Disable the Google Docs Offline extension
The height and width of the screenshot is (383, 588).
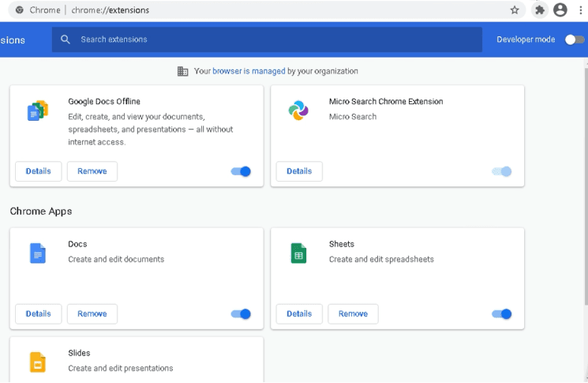point(241,171)
